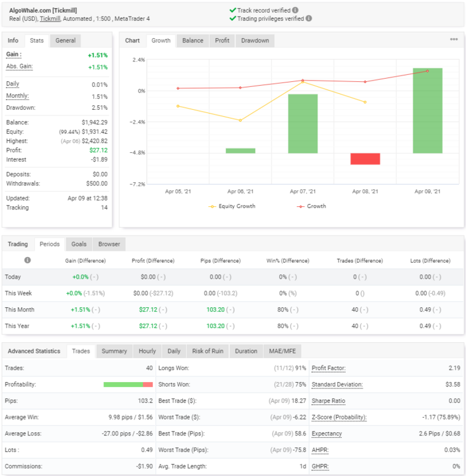The image size is (466, 476).
Task: Click the Gain label link
Action: point(14,55)
